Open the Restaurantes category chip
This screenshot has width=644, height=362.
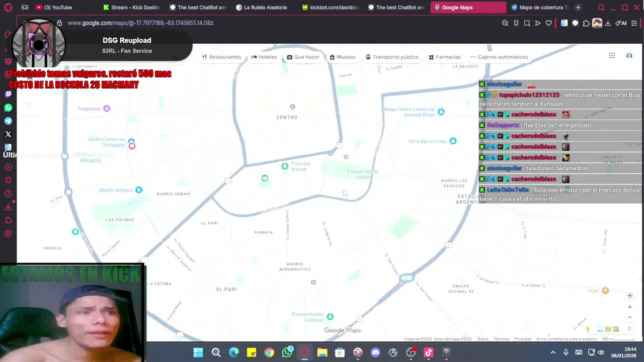tap(221, 57)
